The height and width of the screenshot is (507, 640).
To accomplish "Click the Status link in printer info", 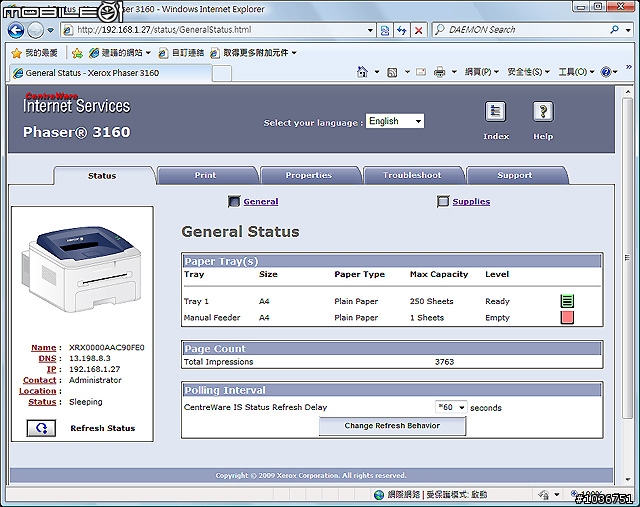I will 42,402.
